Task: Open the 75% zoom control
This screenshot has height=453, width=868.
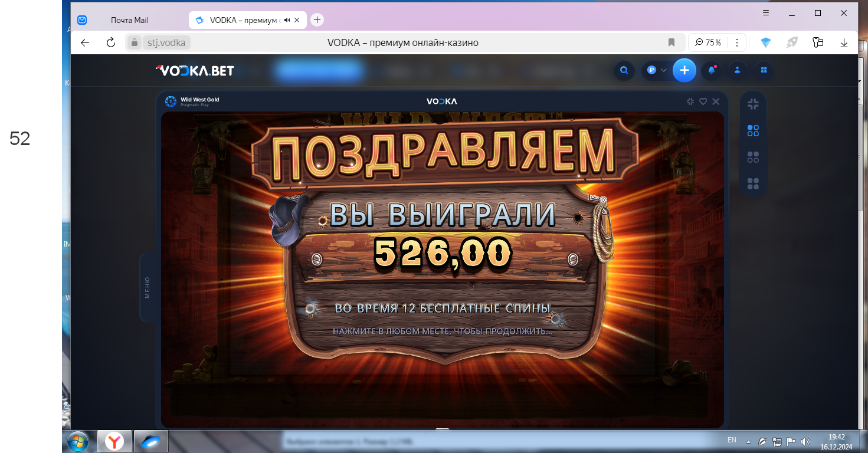Action: (707, 42)
